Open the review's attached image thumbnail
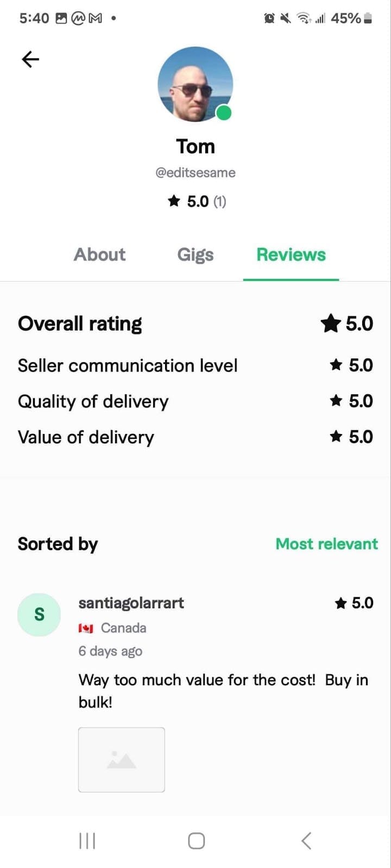This screenshot has height=868, width=391. point(122,759)
